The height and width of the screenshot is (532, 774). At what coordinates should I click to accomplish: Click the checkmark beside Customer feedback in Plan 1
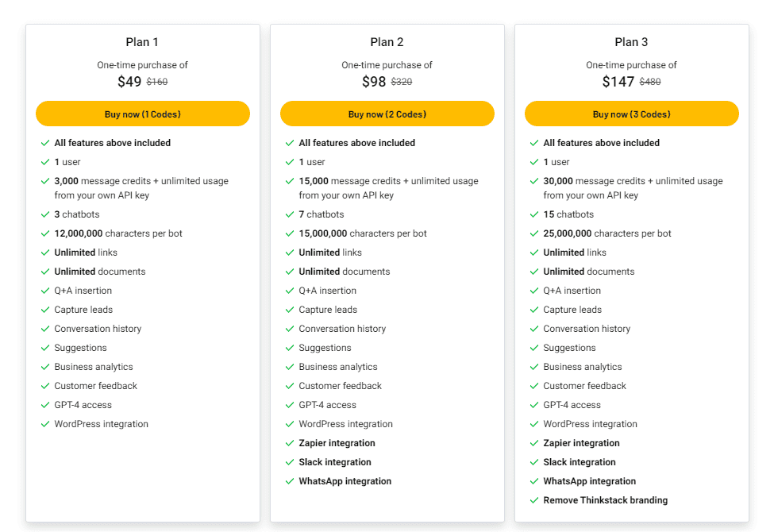point(45,386)
